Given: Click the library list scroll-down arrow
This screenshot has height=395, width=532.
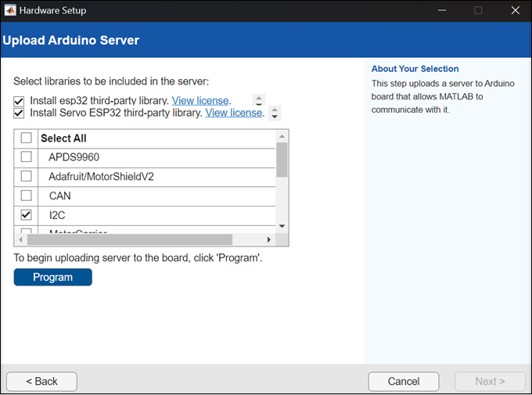Looking at the screenshot, I should [282, 226].
